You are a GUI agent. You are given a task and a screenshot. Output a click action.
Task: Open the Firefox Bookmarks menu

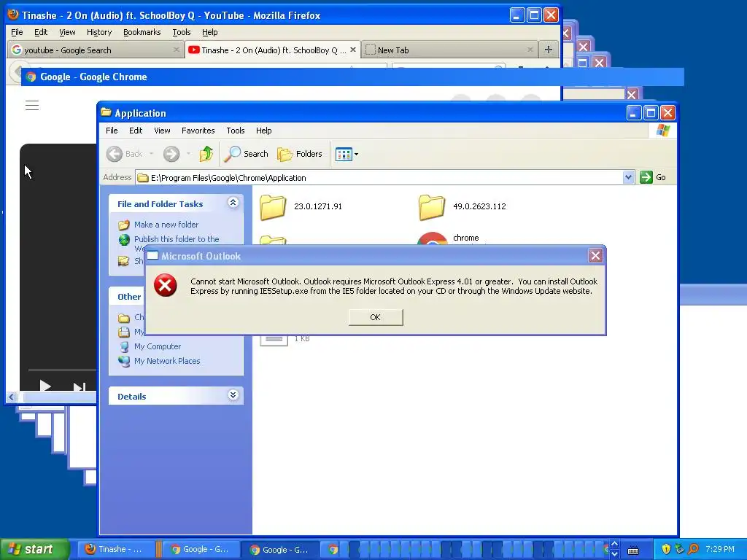click(142, 32)
